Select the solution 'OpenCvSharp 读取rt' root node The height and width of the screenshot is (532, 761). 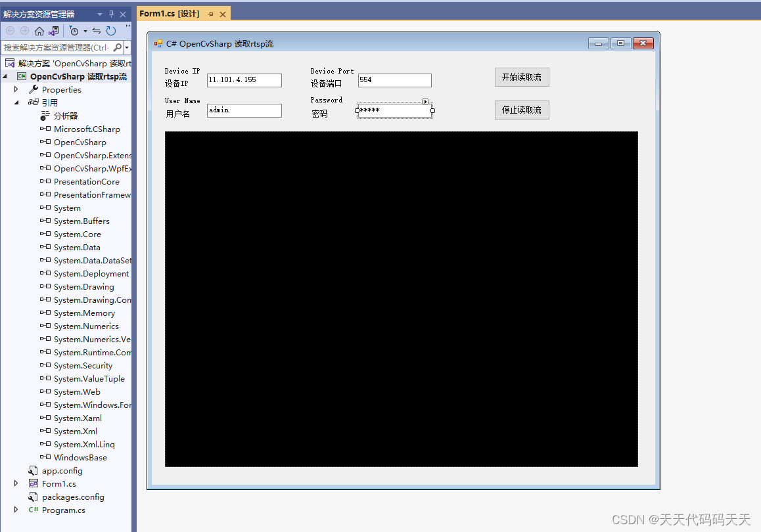pos(74,64)
